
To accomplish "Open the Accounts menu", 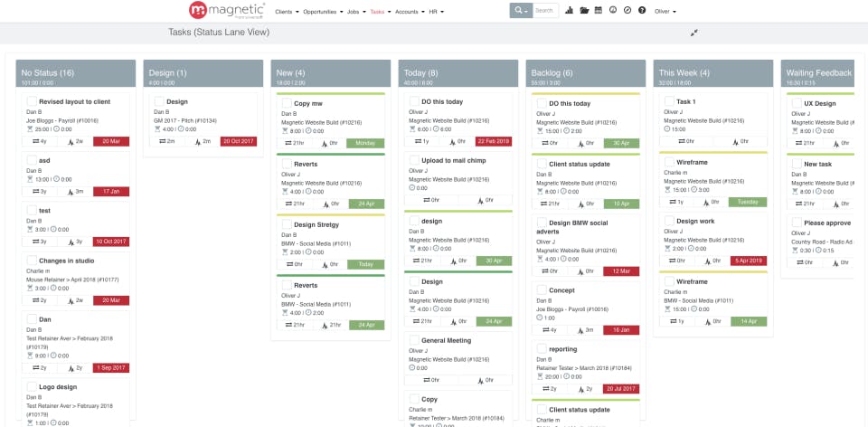I will click(x=410, y=11).
